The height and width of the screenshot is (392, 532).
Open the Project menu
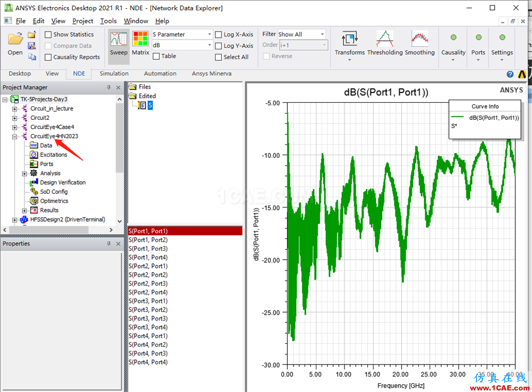pyautogui.click(x=83, y=21)
